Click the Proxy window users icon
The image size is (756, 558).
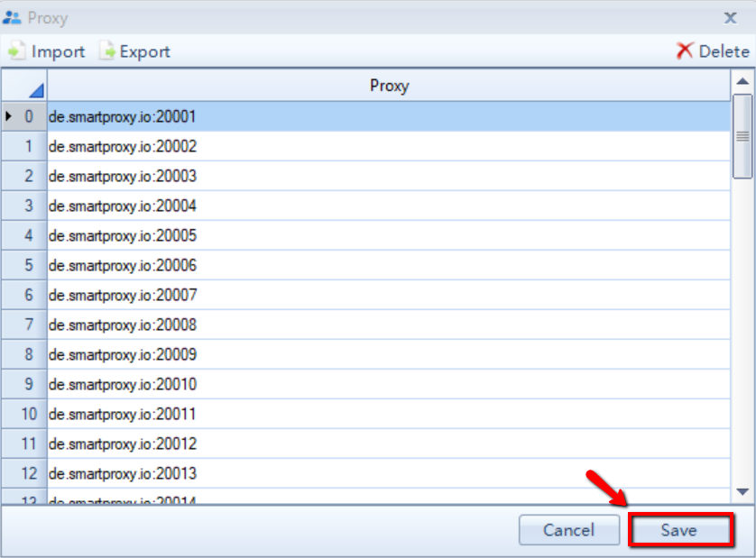point(12,18)
